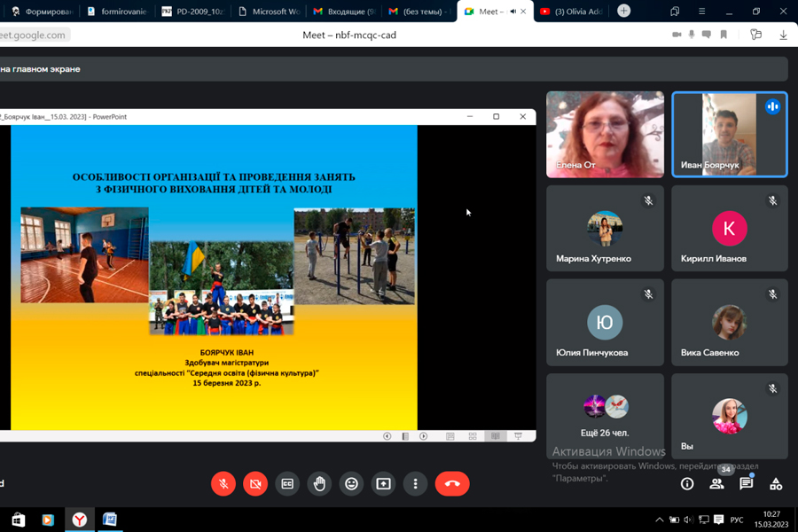
Task: Show the participants list panel
Action: pos(716,483)
